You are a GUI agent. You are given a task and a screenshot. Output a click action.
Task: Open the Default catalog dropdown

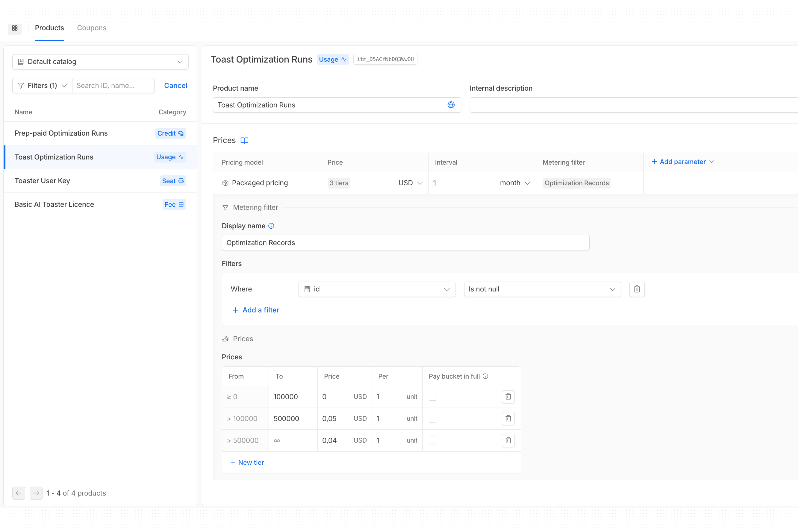(101, 62)
